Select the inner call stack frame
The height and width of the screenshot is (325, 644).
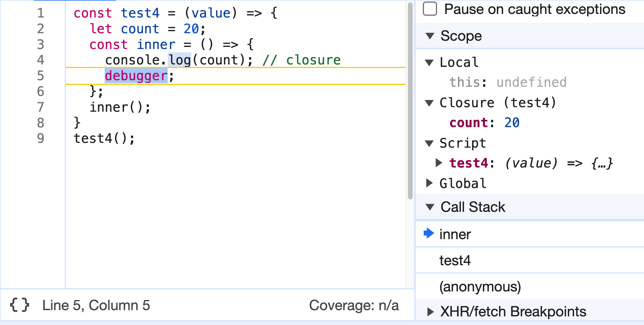click(x=530, y=234)
